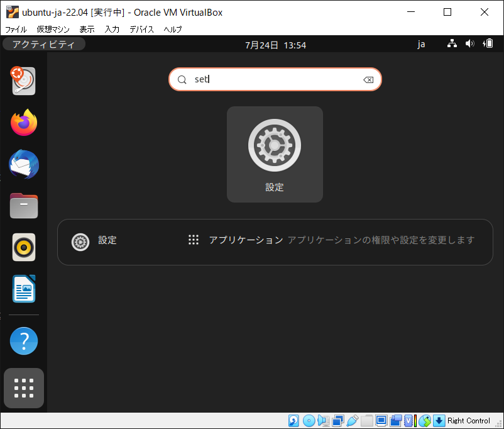Screen dimensions: 504x429
Task: Click VirtualBox audio status icon
Action: pos(324,421)
